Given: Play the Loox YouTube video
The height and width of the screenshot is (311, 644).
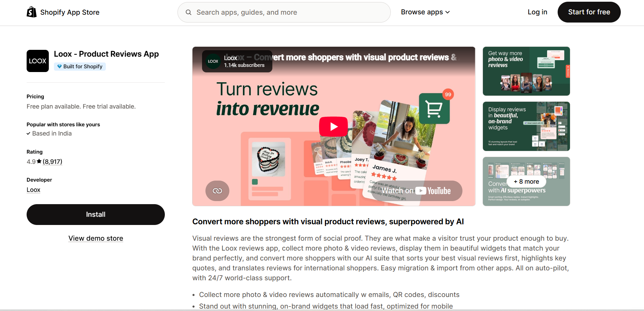Looking at the screenshot, I should click(333, 127).
